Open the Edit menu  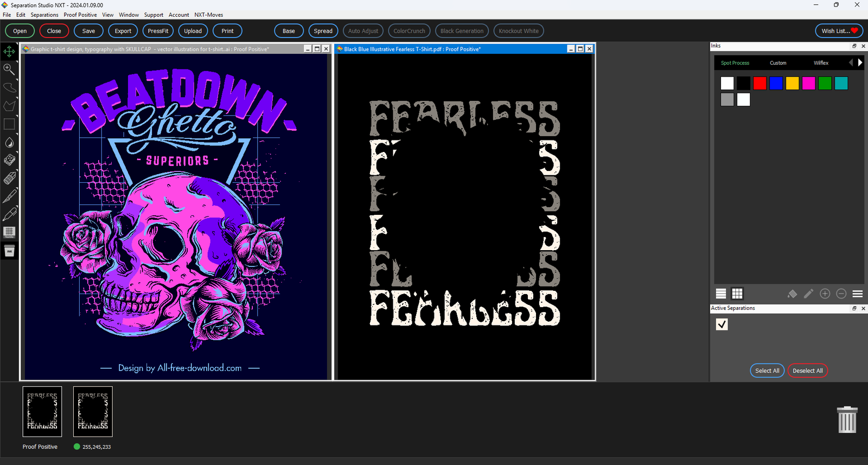pyautogui.click(x=21, y=15)
